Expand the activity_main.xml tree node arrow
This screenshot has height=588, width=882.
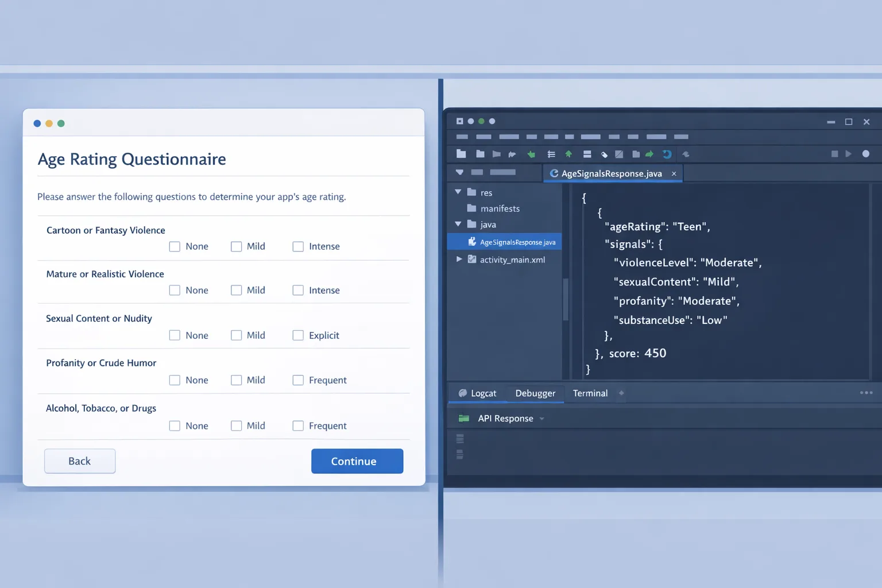[x=459, y=260]
